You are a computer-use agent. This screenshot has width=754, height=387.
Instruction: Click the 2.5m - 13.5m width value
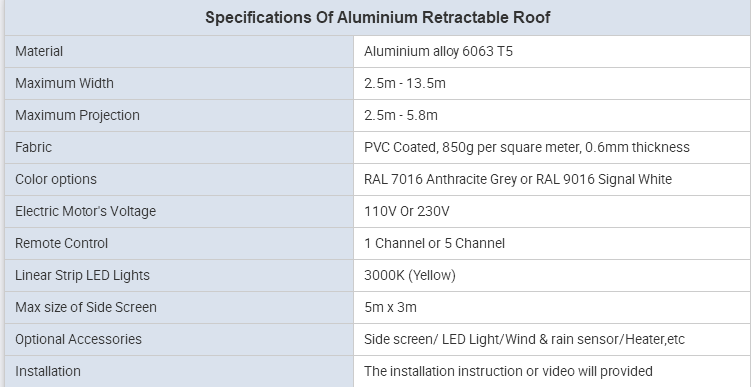tap(405, 83)
